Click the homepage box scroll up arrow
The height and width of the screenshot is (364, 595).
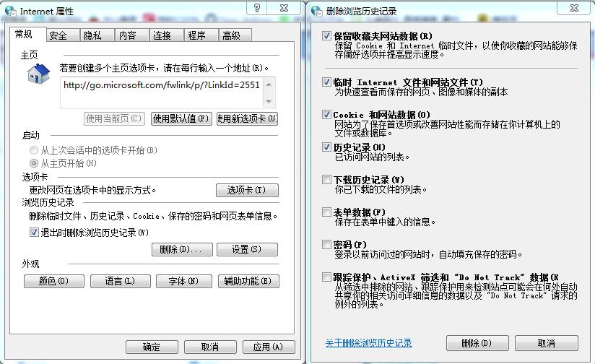(269, 84)
